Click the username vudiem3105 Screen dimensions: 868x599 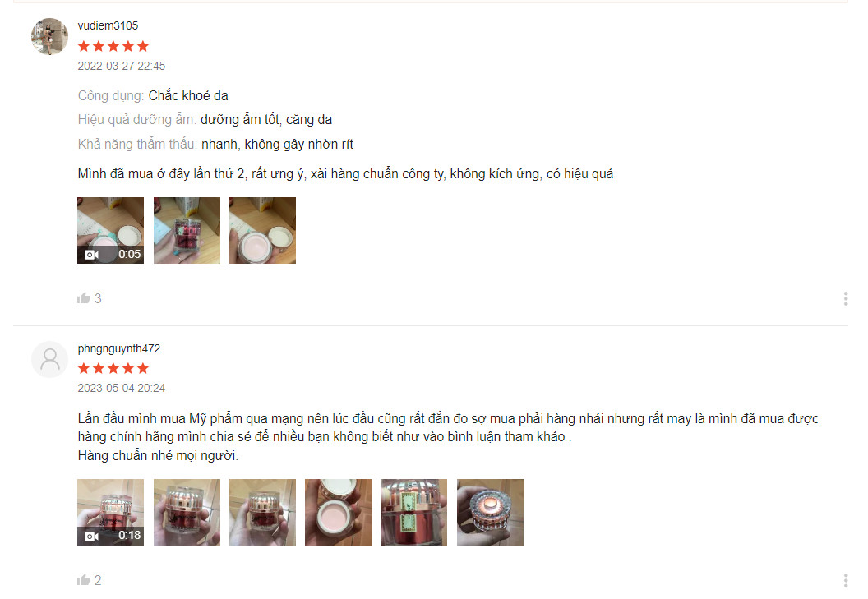(108, 25)
